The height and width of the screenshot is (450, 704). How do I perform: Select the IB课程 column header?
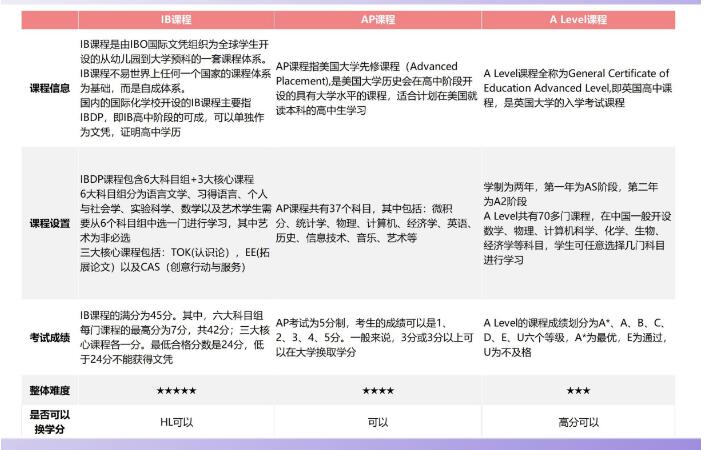click(x=176, y=19)
